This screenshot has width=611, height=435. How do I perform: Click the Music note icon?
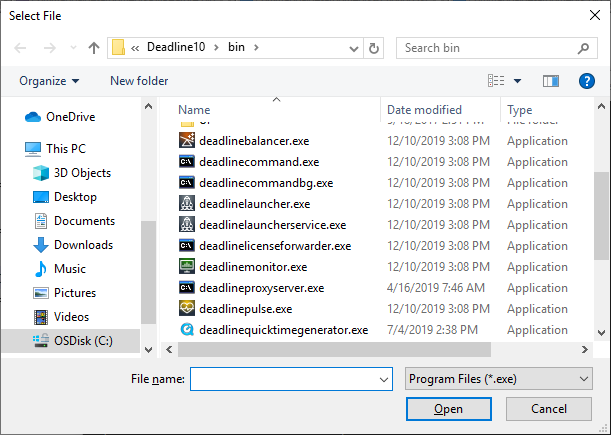pyautogui.click(x=41, y=269)
